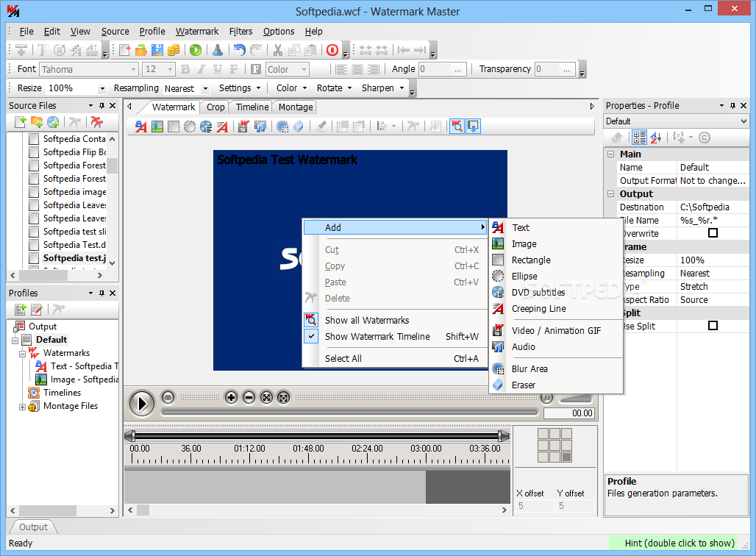Choose Select All in the context menu
The width and height of the screenshot is (756, 556).
pos(396,359)
